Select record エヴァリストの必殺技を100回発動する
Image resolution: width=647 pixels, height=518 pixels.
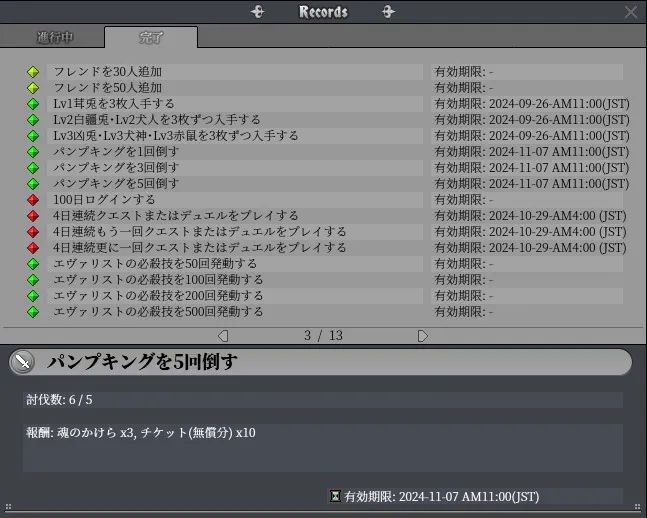[x=235, y=280]
